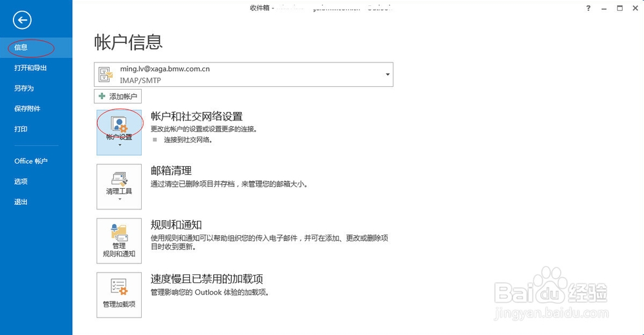Click the rules and alerts folder icon
Viewport: 644px width, 335px height.
point(120,232)
